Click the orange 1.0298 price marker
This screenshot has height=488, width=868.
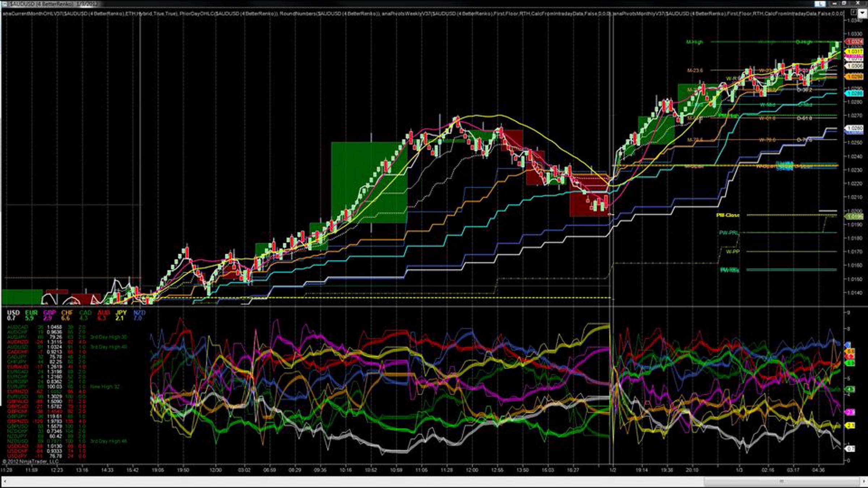pyautogui.click(x=854, y=77)
